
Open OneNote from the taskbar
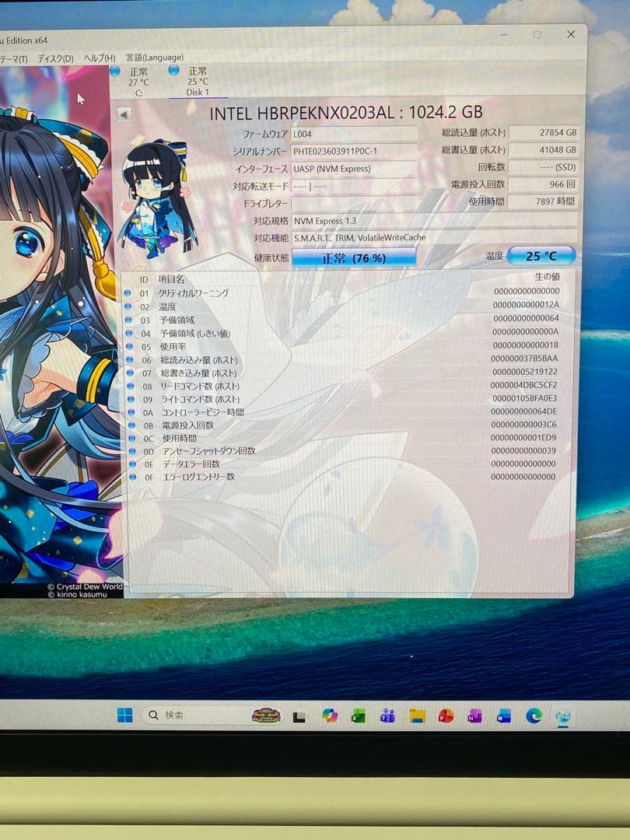474,716
